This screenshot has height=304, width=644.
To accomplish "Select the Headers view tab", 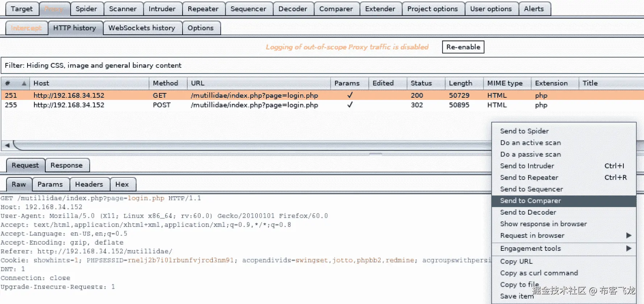I will pos(89,184).
